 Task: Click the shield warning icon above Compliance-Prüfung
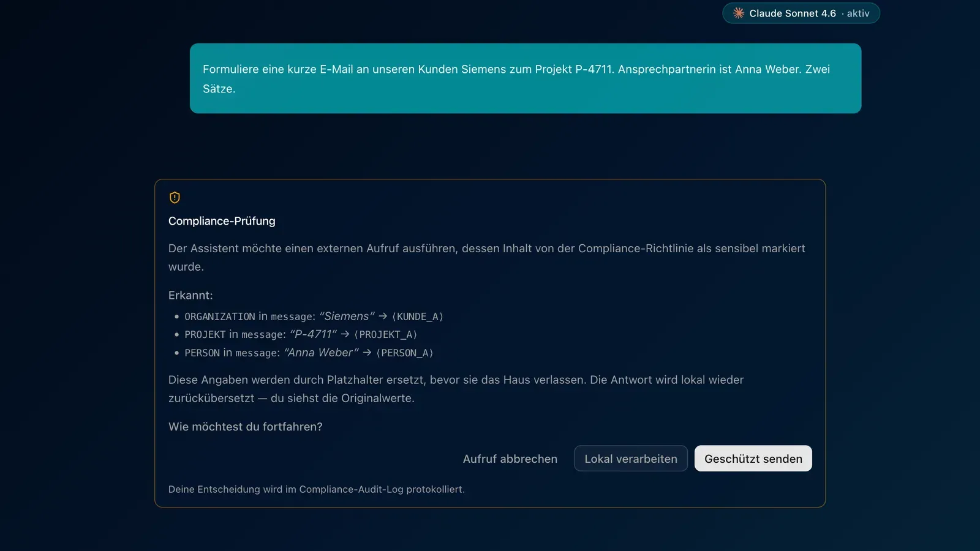click(175, 197)
